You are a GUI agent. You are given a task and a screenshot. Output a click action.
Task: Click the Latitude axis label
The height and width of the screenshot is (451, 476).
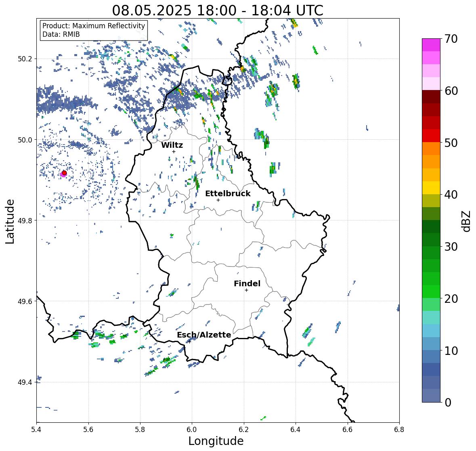pos(10,221)
